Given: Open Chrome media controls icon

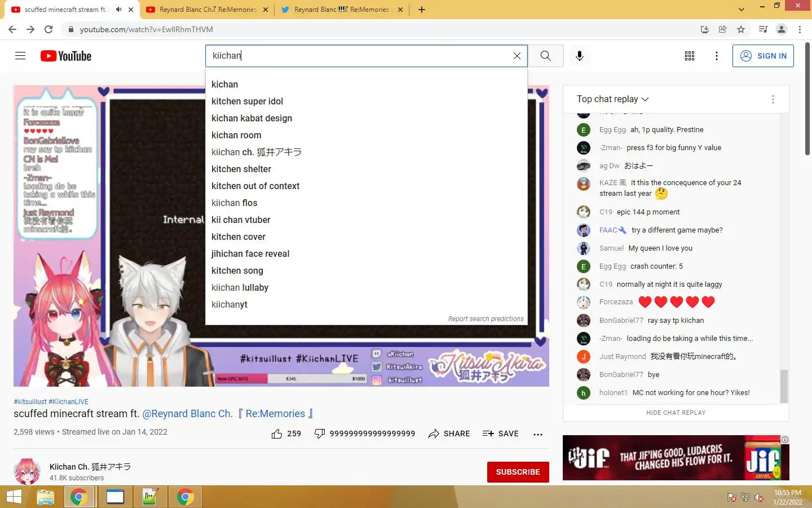Looking at the screenshot, I should (x=763, y=29).
